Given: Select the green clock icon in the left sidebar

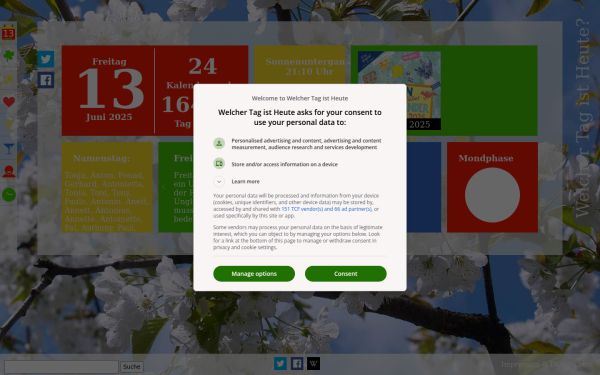Looking at the screenshot, I should pos(9,195).
